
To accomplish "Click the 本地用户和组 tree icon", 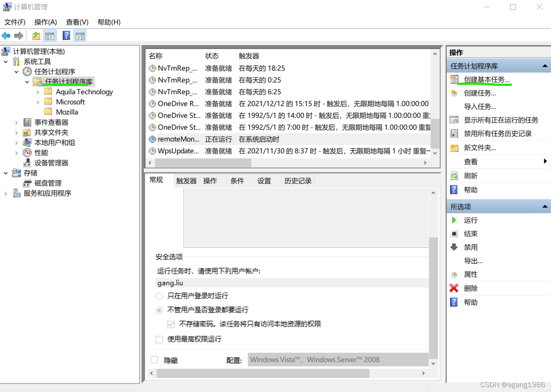I will coord(27,143).
